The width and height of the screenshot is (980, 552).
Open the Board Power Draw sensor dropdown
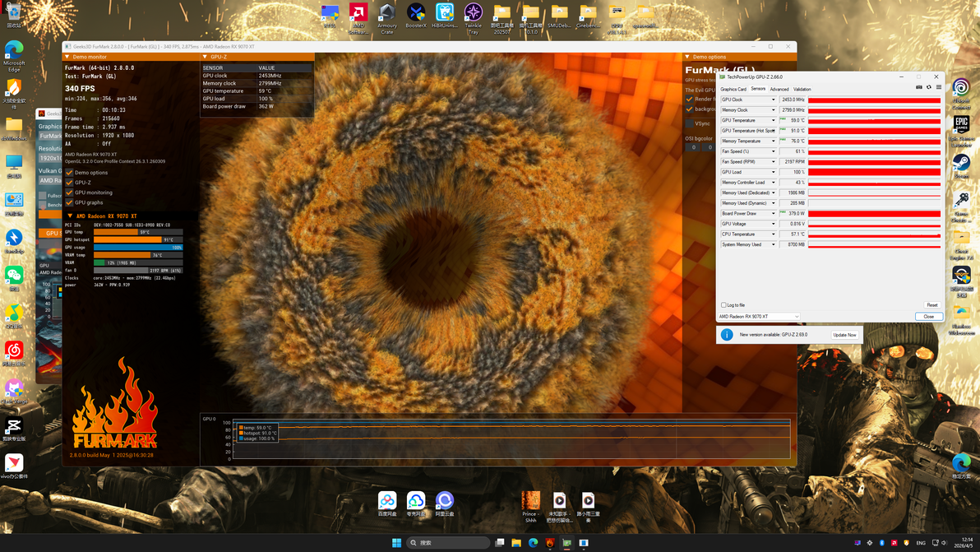click(x=773, y=214)
